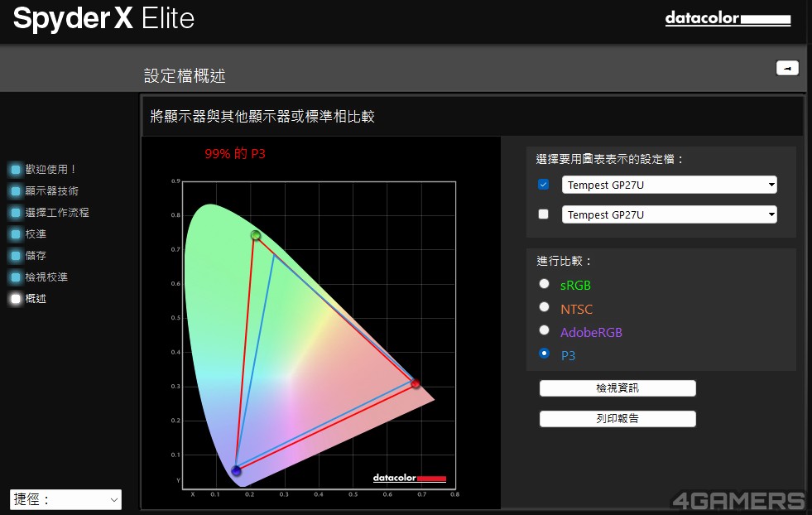Click the 儲存 step indicator icon

pyautogui.click(x=15, y=256)
